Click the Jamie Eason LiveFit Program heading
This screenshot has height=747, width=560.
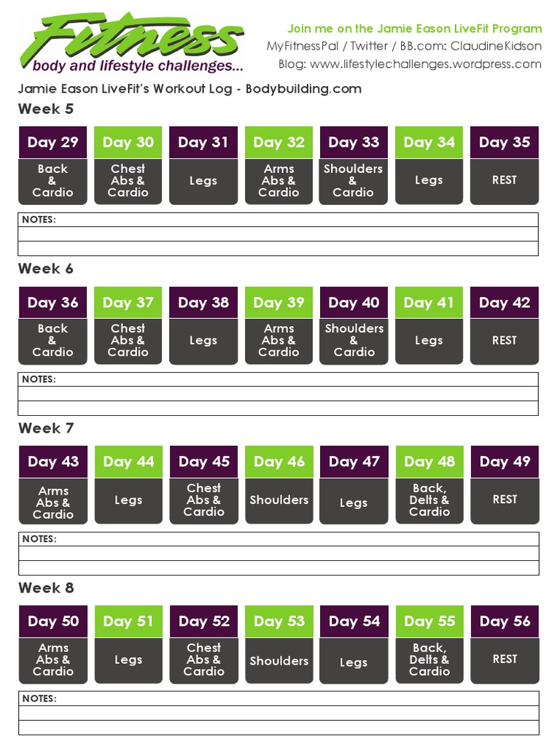414,29
